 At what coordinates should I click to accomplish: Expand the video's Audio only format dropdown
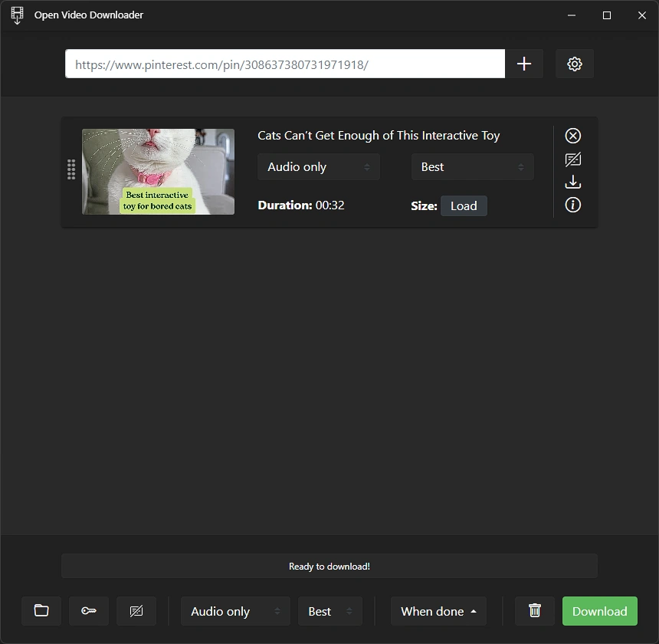click(319, 167)
